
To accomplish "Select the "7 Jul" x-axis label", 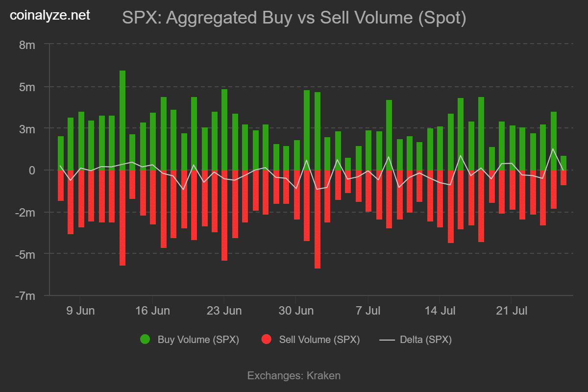I will pos(368,311).
